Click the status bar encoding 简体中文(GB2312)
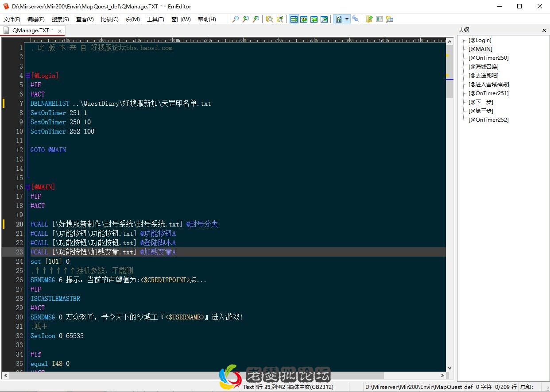550x392 pixels. pos(311,387)
